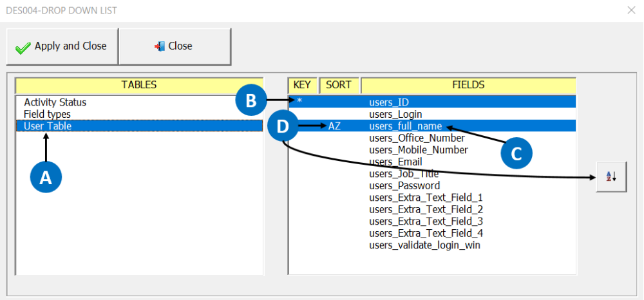This screenshot has width=644, height=300.
Task: Select the users_validate_login_win field
Action: coord(432,245)
